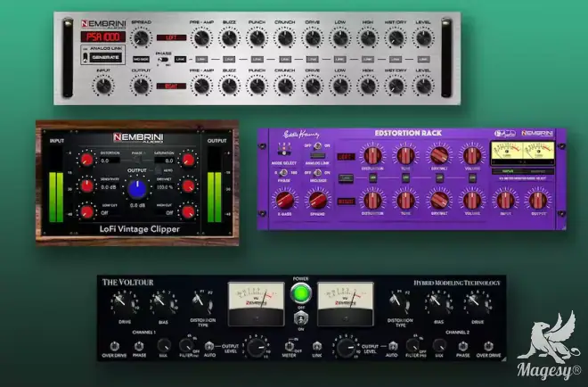This screenshot has width=588, height=387.
Task: Click the VU meter display on Edstortion Rack
Action: pos(522,153)
